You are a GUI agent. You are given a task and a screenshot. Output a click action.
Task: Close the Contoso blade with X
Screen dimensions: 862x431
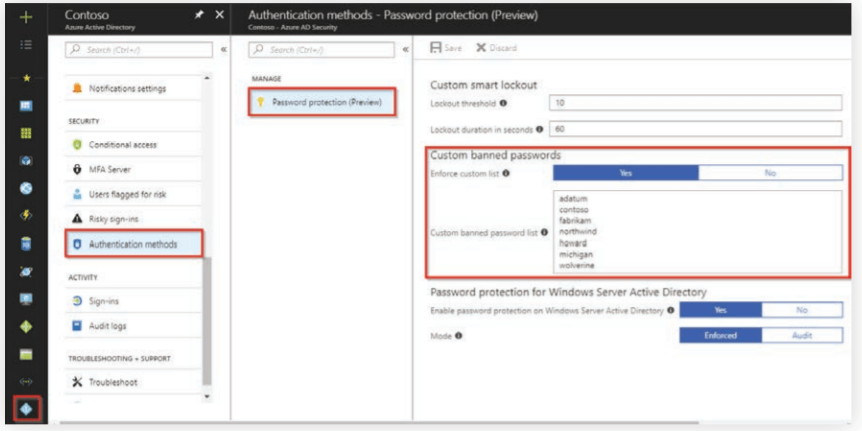[x=219, y=15]
